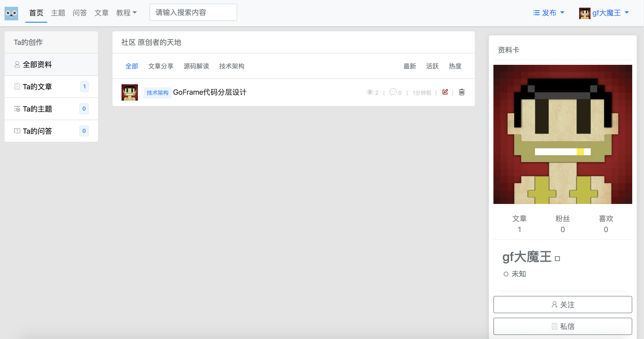Switch to the 源码解读 tab
This screenshot has height=339, width=644.
pyautogui.click(x=196, y=66)
